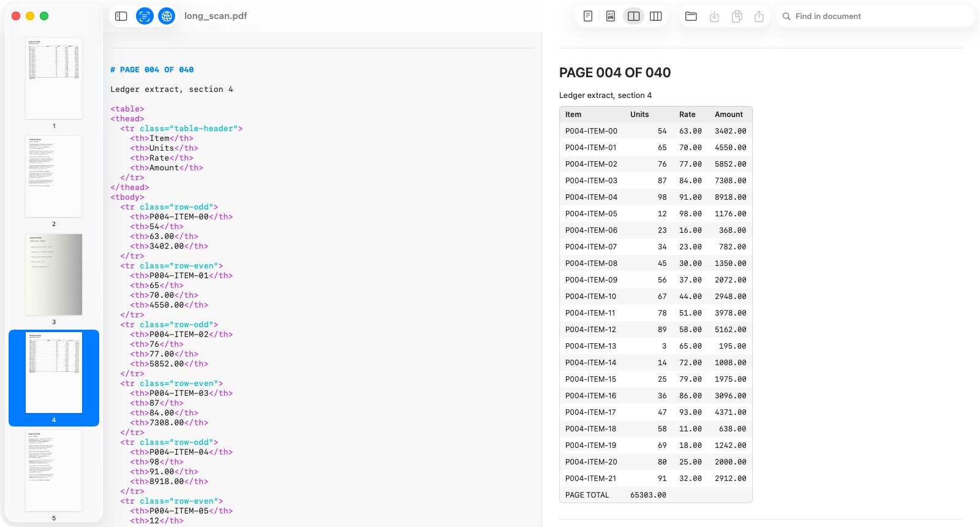Click the <th>3402.00</th> source line
The width and height of the screenshot is (980, 527).
(169, 246)
